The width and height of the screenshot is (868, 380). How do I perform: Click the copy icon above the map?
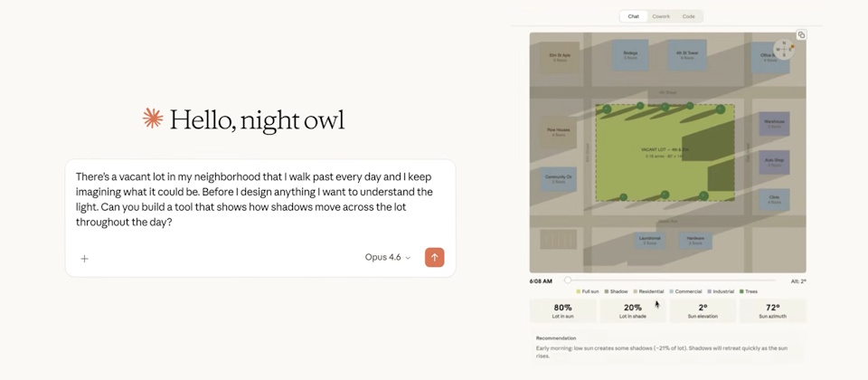pyautogui.click(x=801, y=35)
